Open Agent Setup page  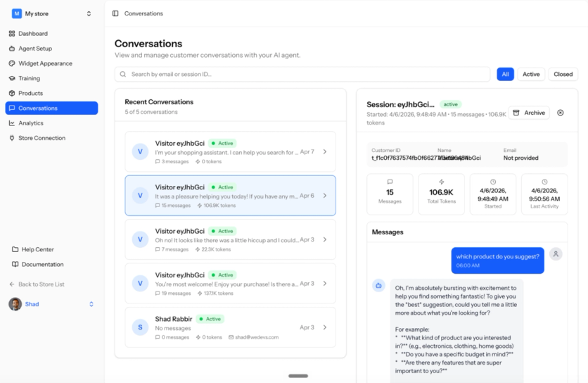[x=52, y=49]
